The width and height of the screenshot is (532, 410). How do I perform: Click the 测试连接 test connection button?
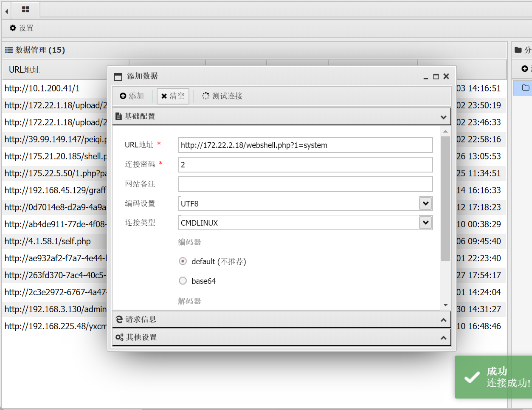[x=222, y=96]
